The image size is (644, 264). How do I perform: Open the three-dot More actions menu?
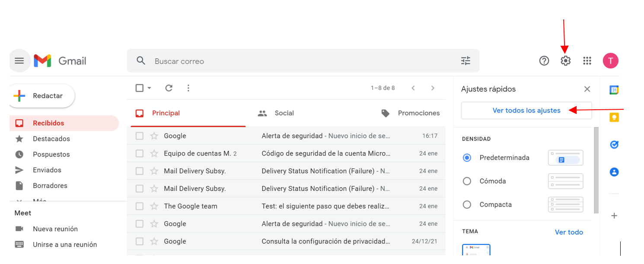click(188, 88)
